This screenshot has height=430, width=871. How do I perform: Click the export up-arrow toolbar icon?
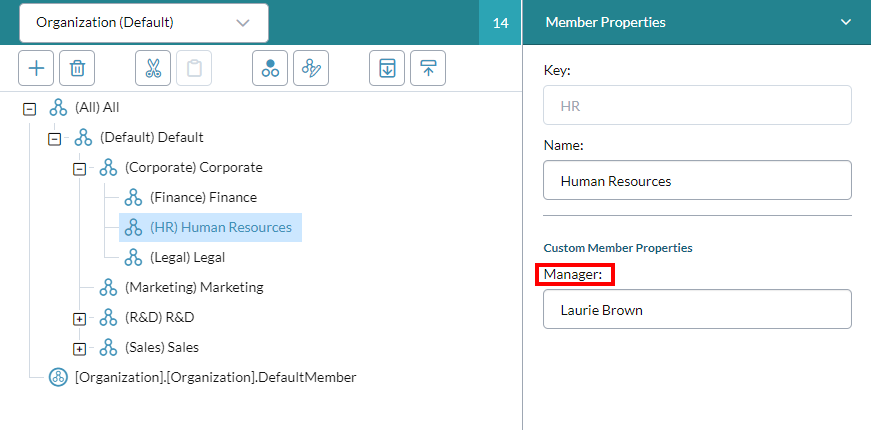point(428,68)
